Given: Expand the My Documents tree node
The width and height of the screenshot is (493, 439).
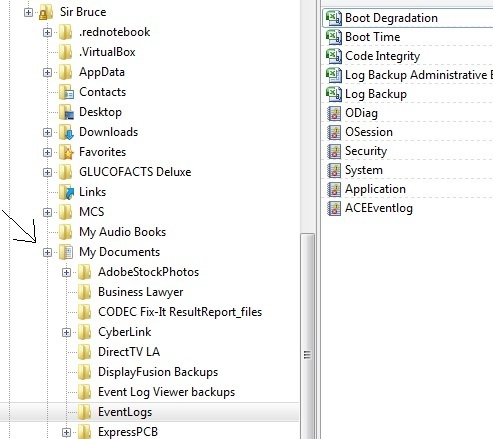Looking at the screenshot, I should pos(47,252).
